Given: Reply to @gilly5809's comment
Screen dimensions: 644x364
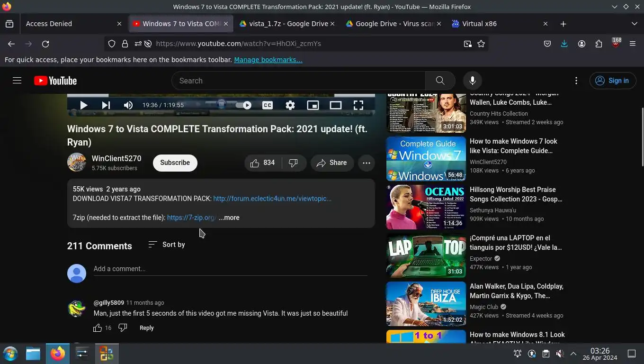Looking at the screenshot, I should point(146,328).
